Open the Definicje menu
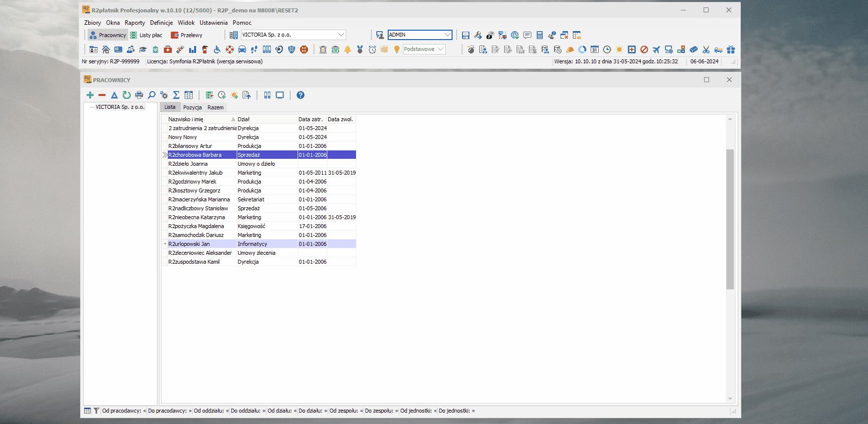The width and height of the screenshot is (868, 424). [161, 23]
